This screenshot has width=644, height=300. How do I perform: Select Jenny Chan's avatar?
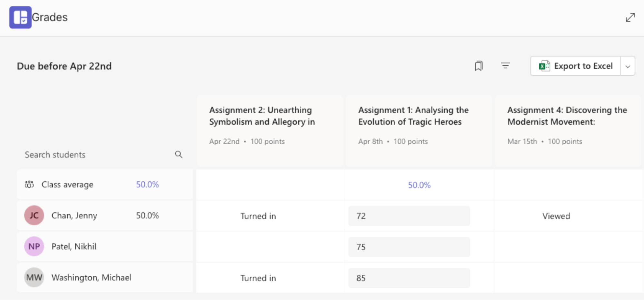click(x=34, y=215)
